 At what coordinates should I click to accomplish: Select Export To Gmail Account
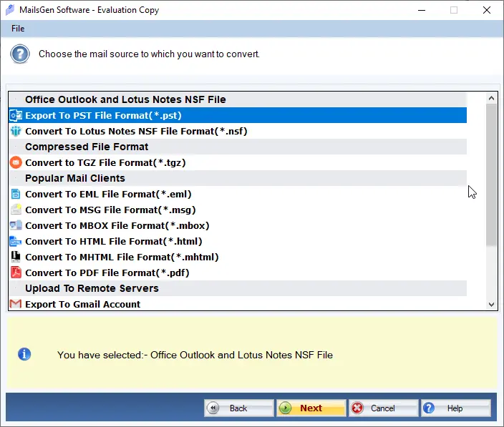tap(238, 304)
